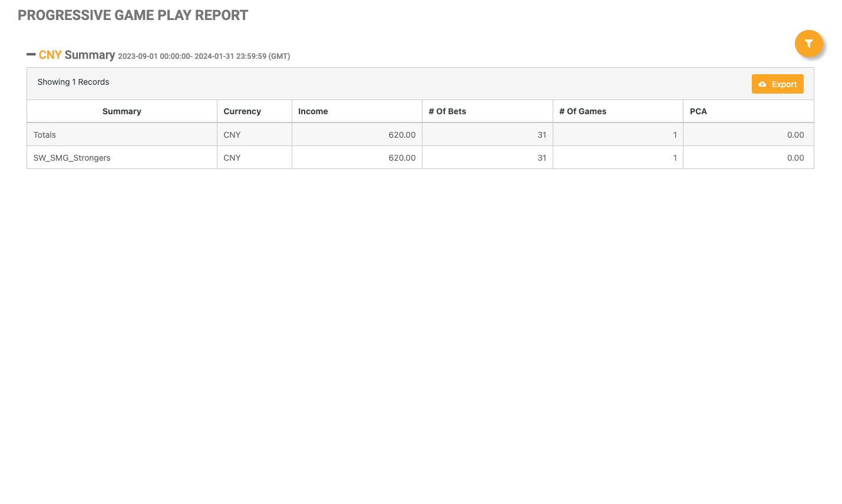Screen dimensions: 842x504
Task: Sort by the Summary column header
Action: (x=121, y=111)
